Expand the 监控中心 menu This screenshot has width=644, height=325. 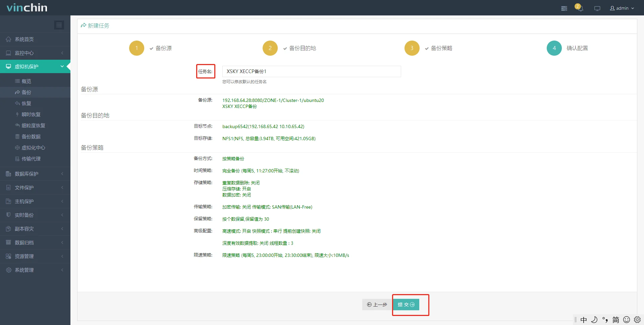tap(35, 53)
